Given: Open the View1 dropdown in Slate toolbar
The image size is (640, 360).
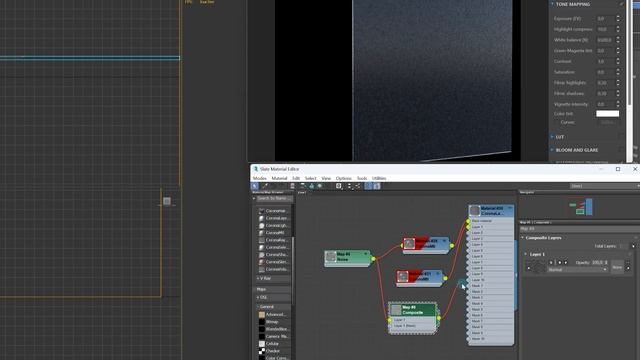Looking at the screenshot, I should (604, 186).
